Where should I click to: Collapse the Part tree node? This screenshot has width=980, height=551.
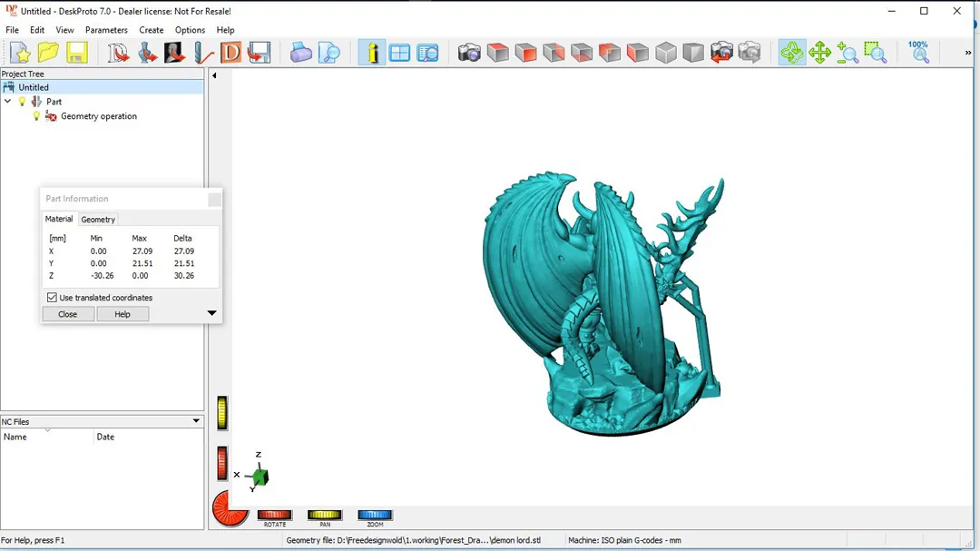(x=8, y=102)
